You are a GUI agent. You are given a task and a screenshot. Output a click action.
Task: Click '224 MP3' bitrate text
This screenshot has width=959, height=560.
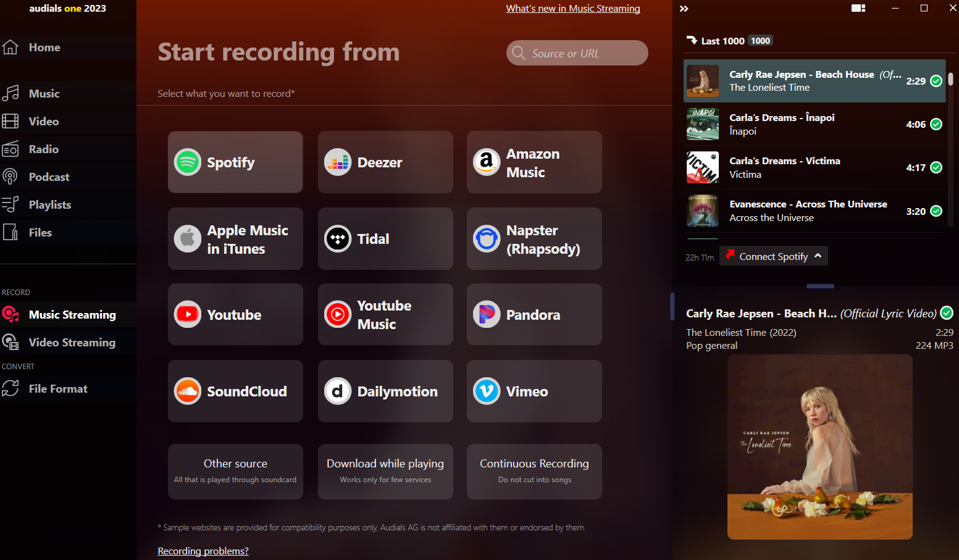point(934,346)
